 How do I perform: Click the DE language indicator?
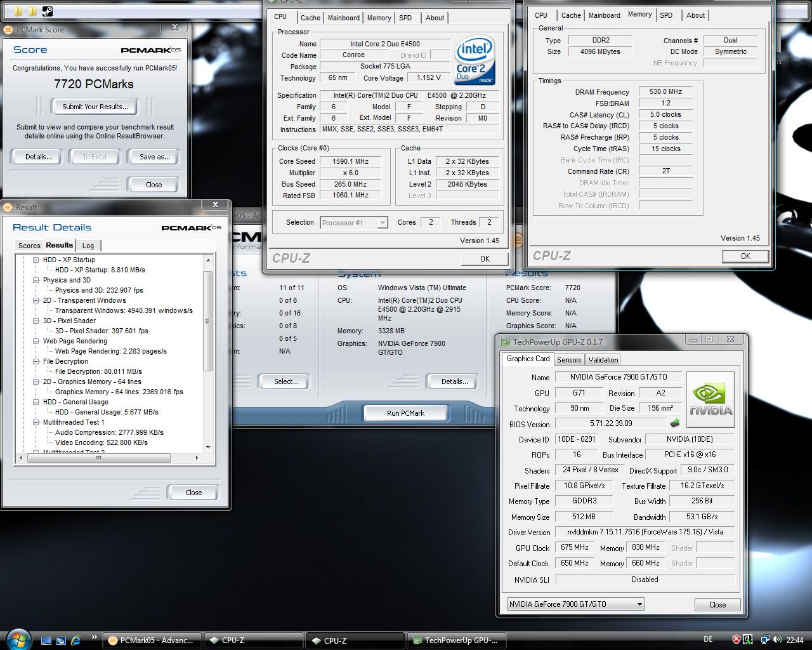click(x=708, y=639)
